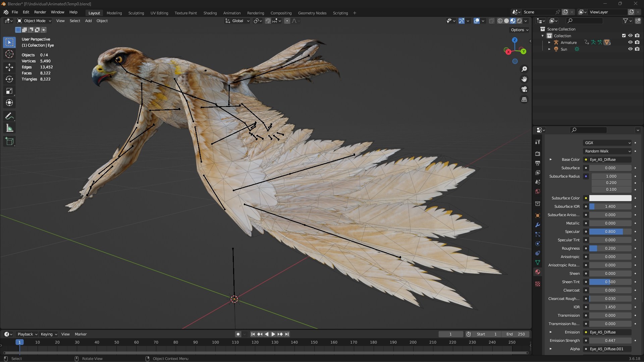Open the viewport Options dropdown
This screenshot has height=362, width=644.
coord(519,30)
